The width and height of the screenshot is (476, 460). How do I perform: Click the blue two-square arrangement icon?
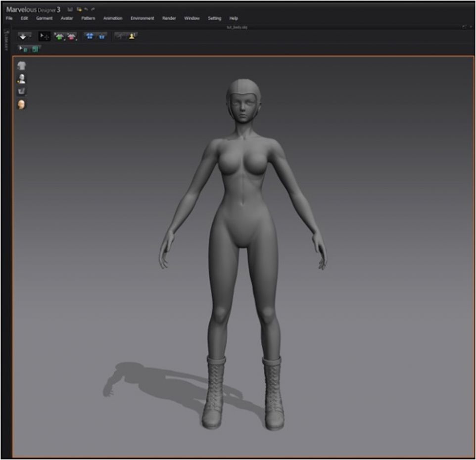click(102, 37)
